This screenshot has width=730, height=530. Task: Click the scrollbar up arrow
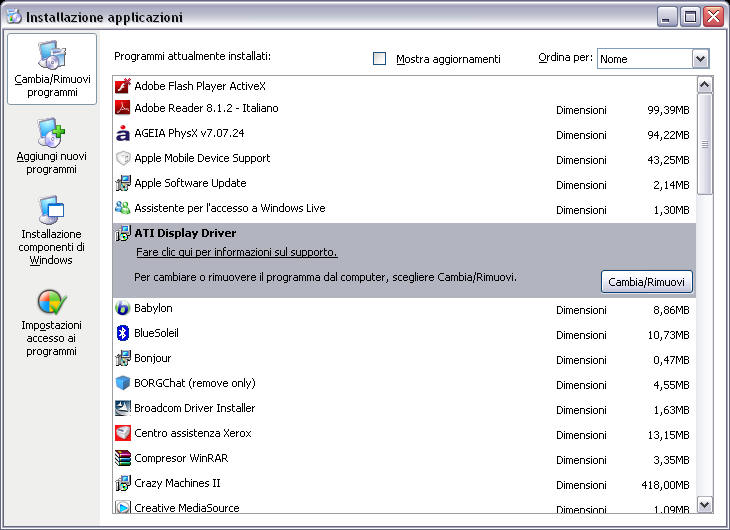[704, 85]
